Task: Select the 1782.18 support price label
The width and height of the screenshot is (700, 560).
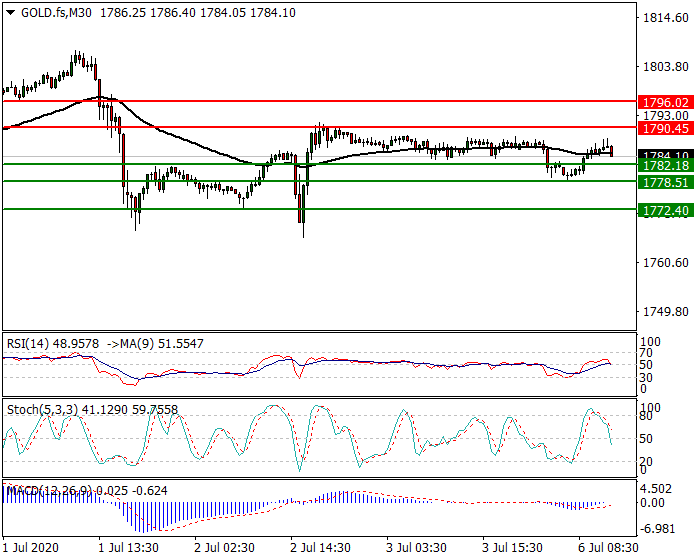Action: pos(666,166)
